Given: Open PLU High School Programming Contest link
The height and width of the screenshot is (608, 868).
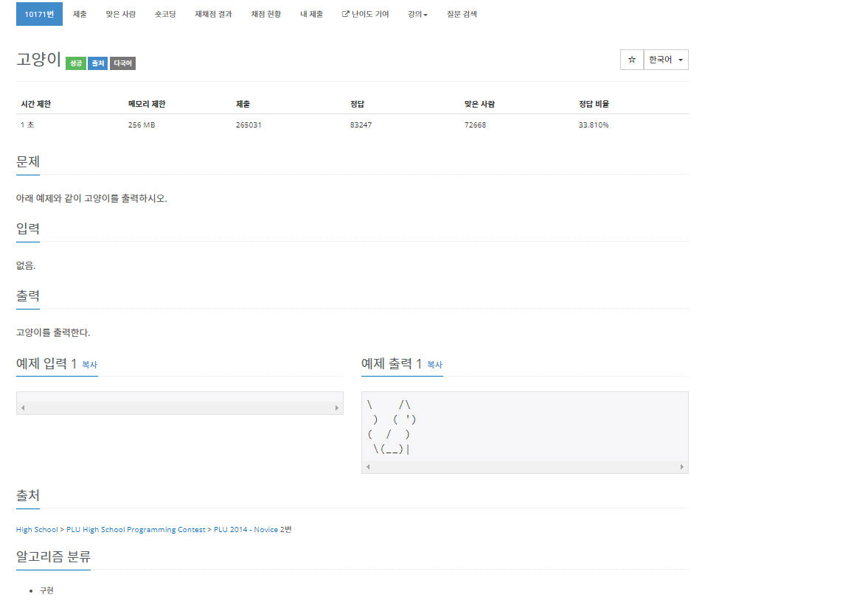Looking at the screenshot, I should (x=136, y=529).
